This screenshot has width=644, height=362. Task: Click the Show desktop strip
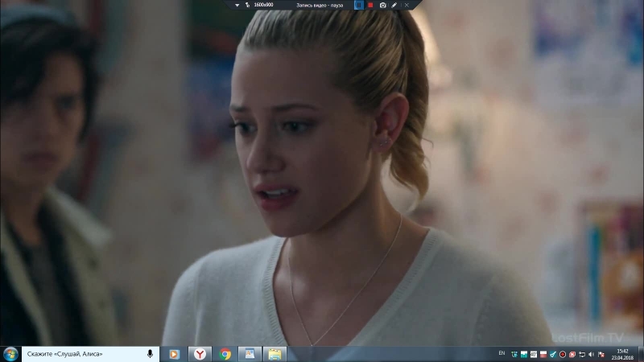pos(641,354)
